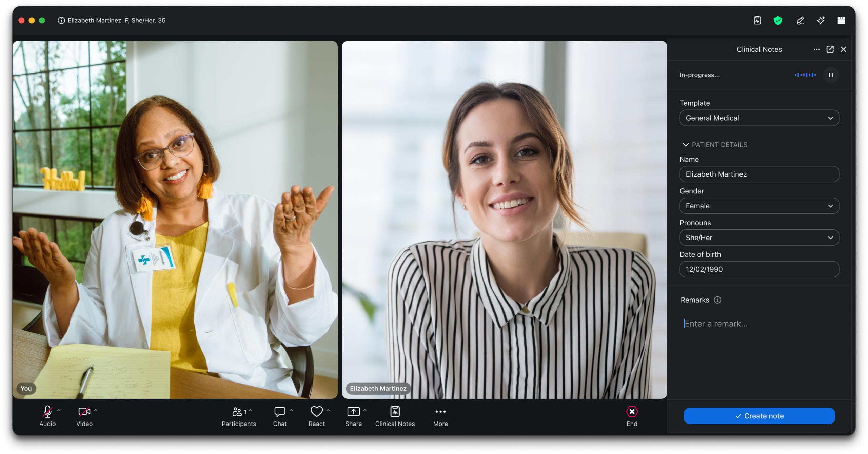Select the Elizabeth Martinez video tile

tap(504, 220)
